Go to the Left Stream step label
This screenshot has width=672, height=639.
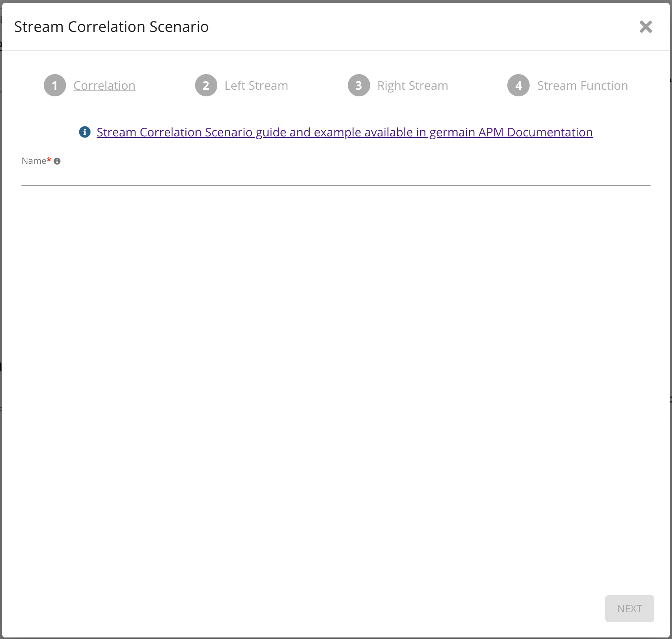pyautogui.click(x=256, y=86)
